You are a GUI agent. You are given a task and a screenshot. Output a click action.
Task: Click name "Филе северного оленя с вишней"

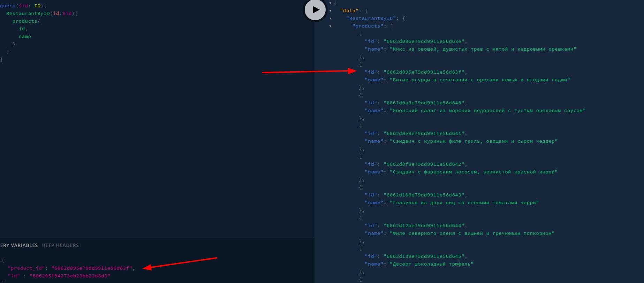tap(472, 233)
